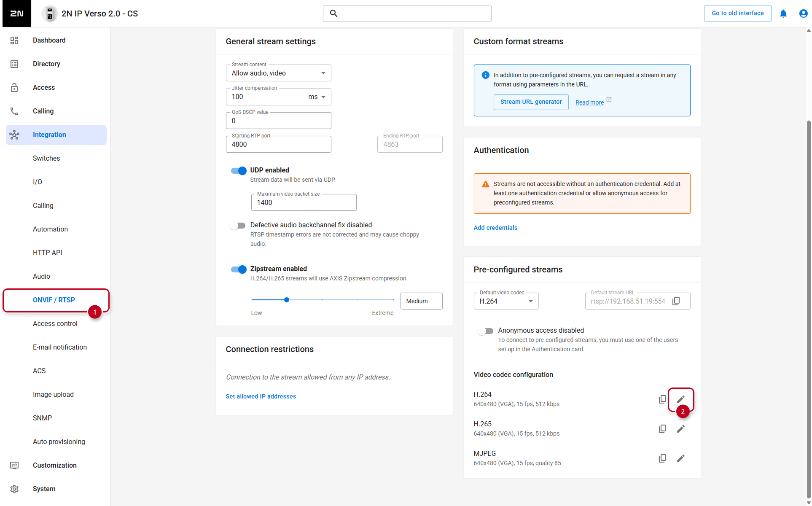Click the Dashboard grid icon

[x=14, y=40]
